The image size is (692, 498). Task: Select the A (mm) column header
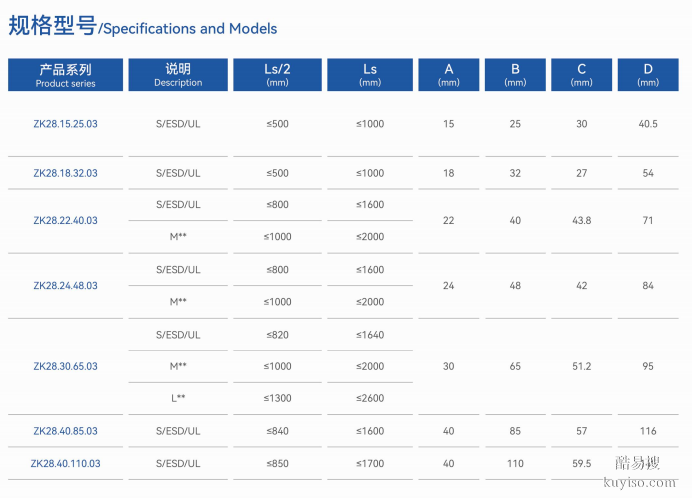448,75
